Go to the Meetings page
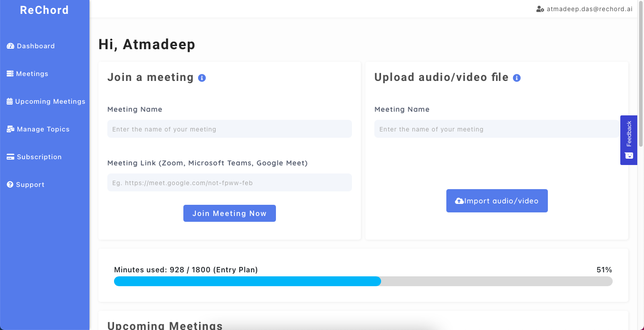The image size is (644, 330). coord(28,74)
